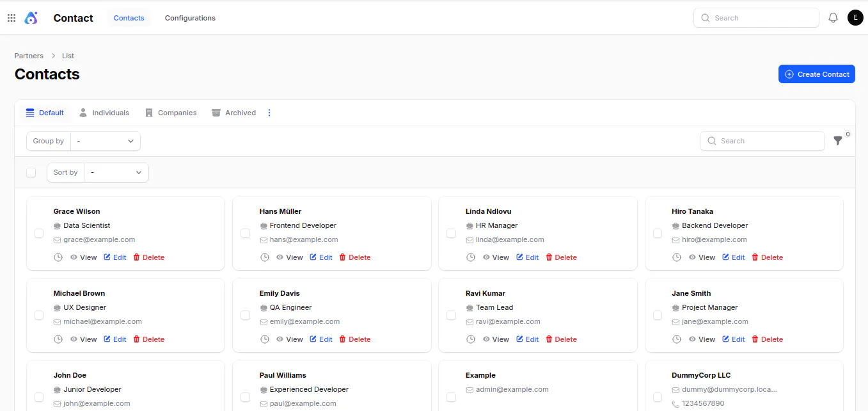Select the Example card checkbox

pyautogui.click(x=451, y=398)
